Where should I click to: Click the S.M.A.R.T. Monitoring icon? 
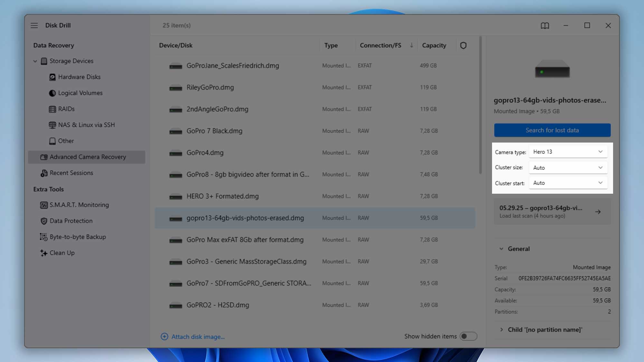(x=44, y=205)
